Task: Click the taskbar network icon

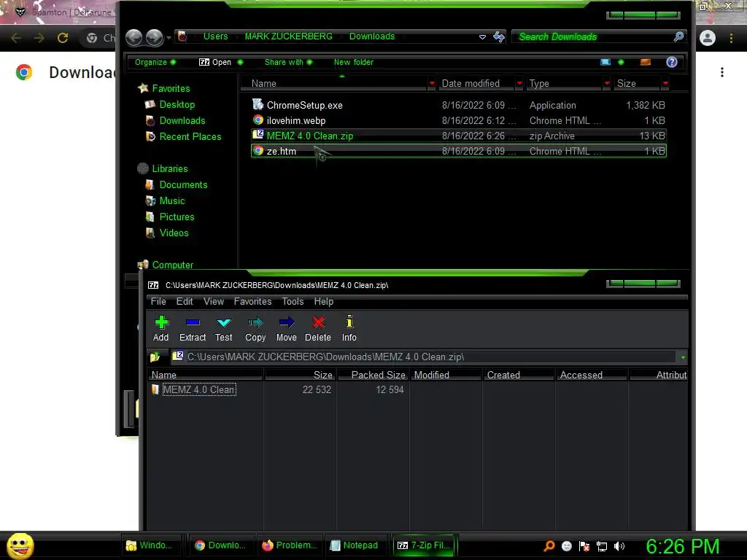Action: tap(602, 546)
